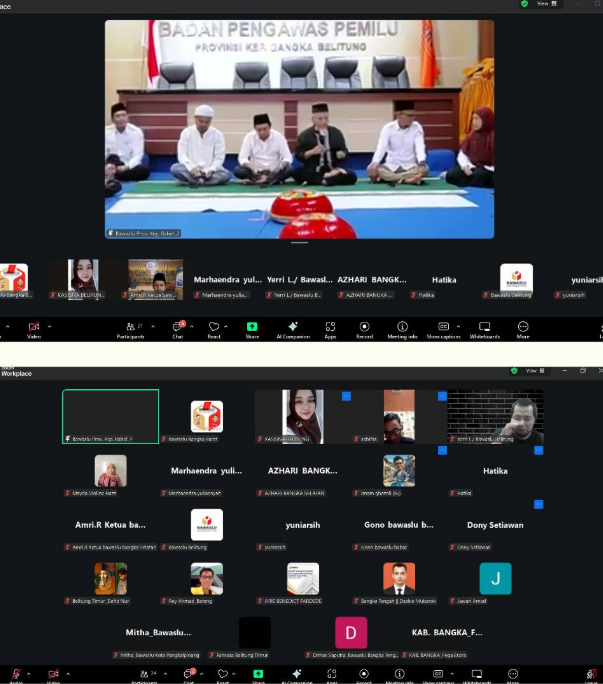Viewport: 603px width, 684px height.
Task: Click the green Share button in upper toolbar
Action: coord(252,329)
